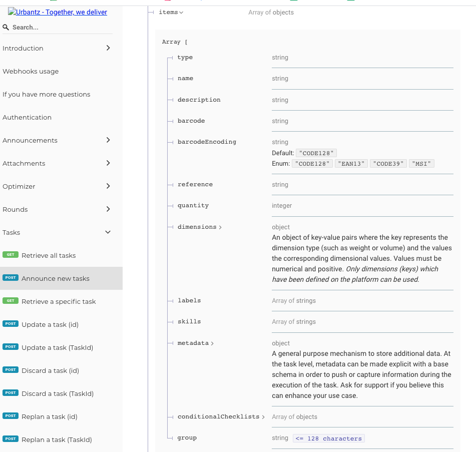The image size is (476, 452).
Task: Expand the Announcements sidebar section
Action: 57,140
